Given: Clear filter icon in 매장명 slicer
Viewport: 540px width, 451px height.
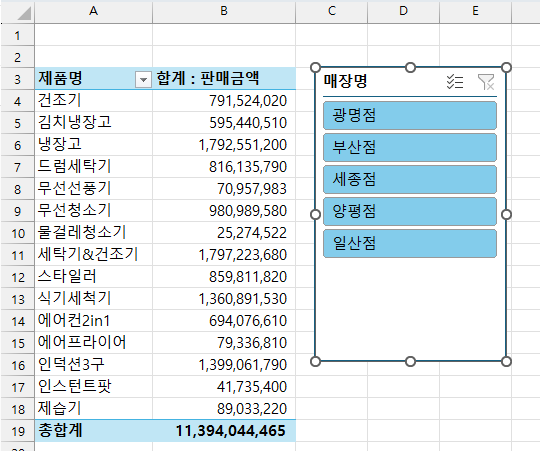Looking at the screenshot, I should click(x=486, y=82).
